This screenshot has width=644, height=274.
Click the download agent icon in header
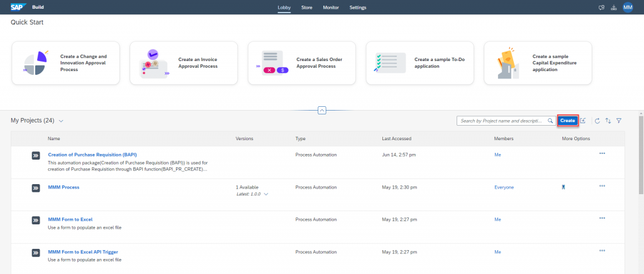(614, 8)
